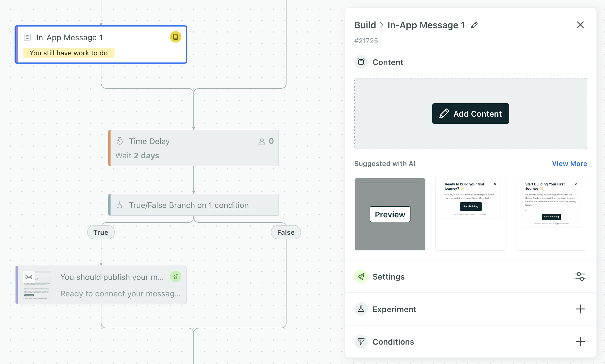Click the pencil icon to rename message
The image size is (605, 364).
click(x=474, y=25)
